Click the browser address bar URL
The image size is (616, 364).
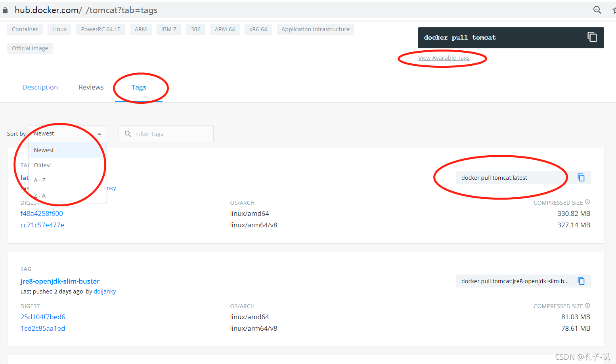86,10
